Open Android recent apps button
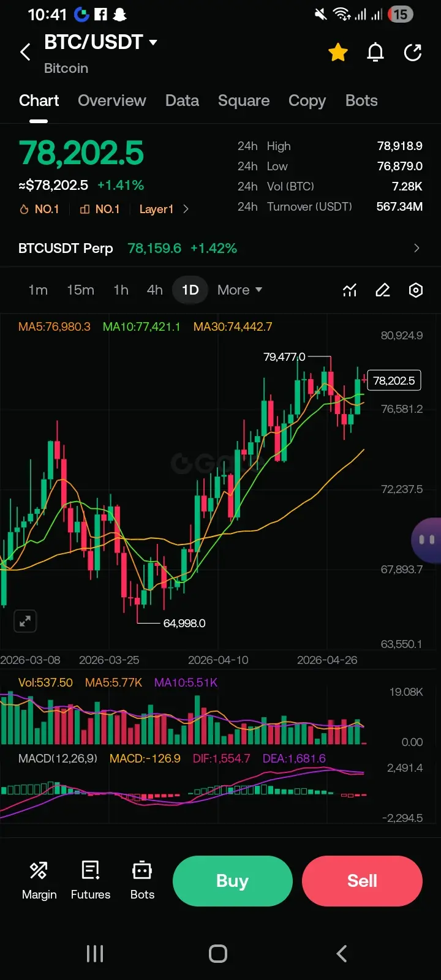 (x=95, y=954)
